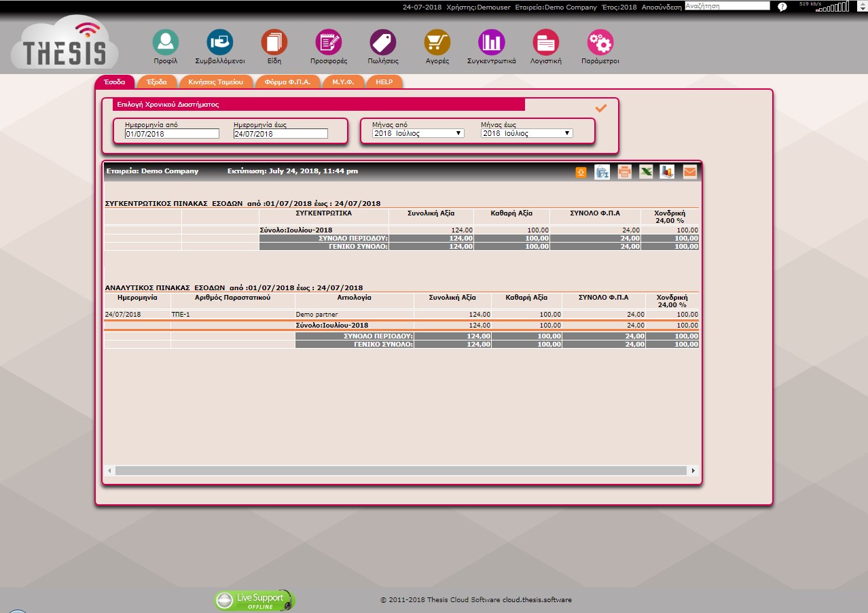Click the report's horizontal scrollbar

click(x=401, y=470)
